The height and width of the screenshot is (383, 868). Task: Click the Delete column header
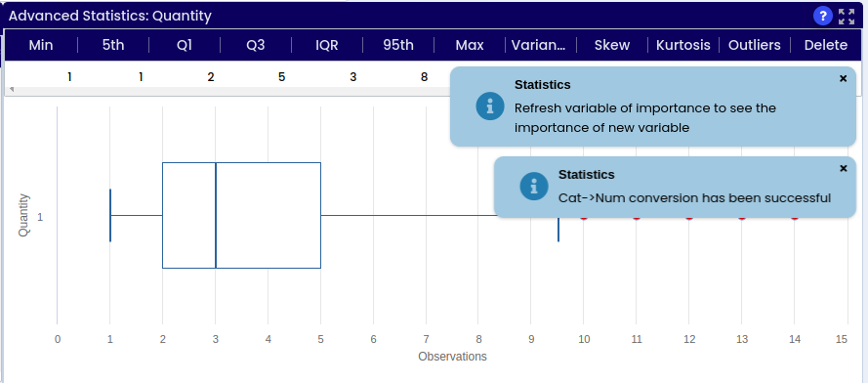pos(826,45)
